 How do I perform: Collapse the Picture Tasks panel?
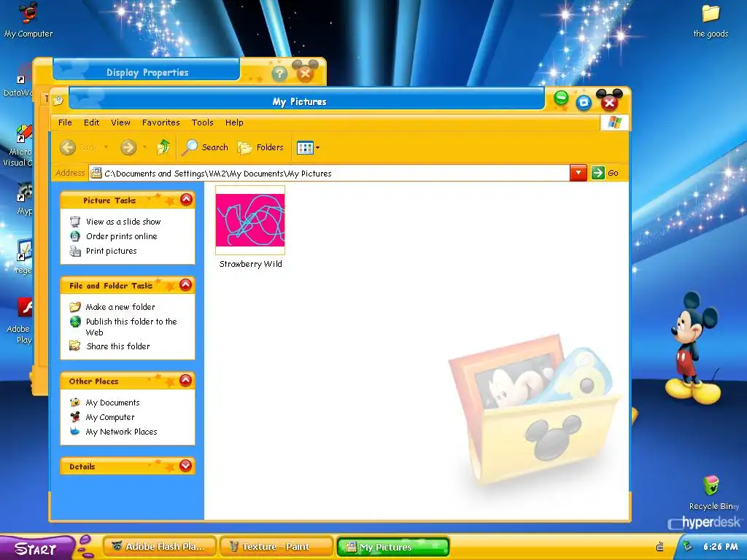(x=186, y=200)
